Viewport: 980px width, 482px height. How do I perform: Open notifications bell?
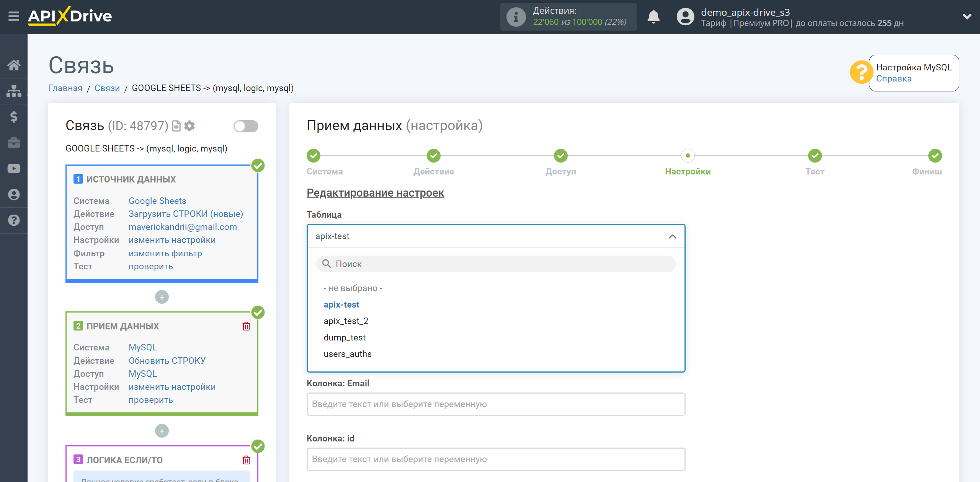pyautogui.click(x=653, y=17)
